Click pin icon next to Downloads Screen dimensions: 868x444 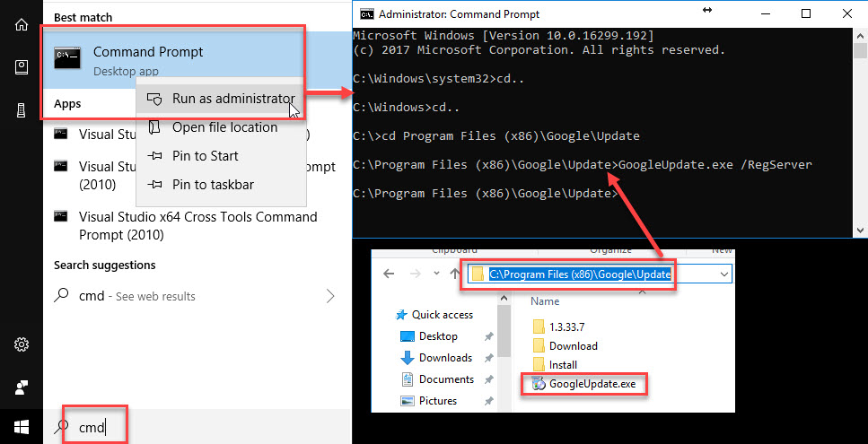(489, 358)
